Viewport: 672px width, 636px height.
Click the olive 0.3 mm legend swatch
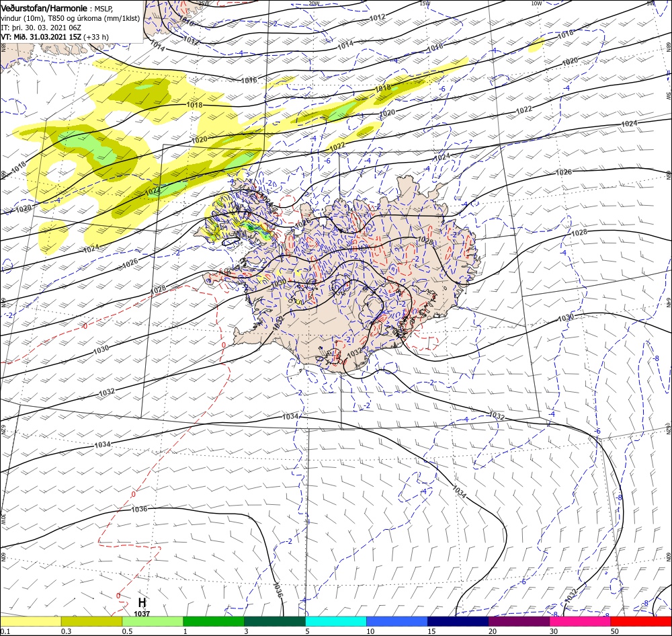click(91, 621)
